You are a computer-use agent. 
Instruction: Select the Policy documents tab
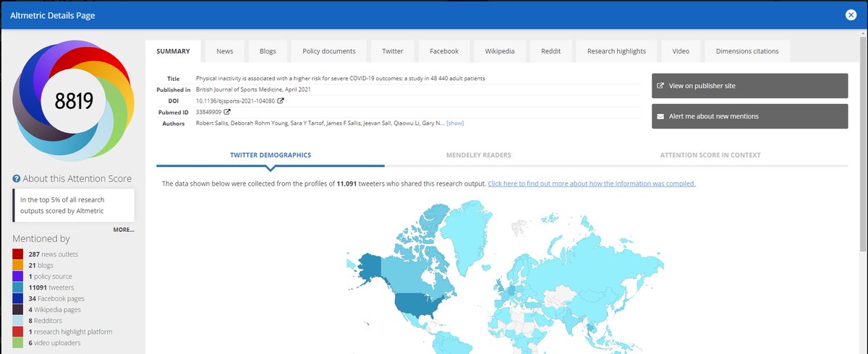329,51
